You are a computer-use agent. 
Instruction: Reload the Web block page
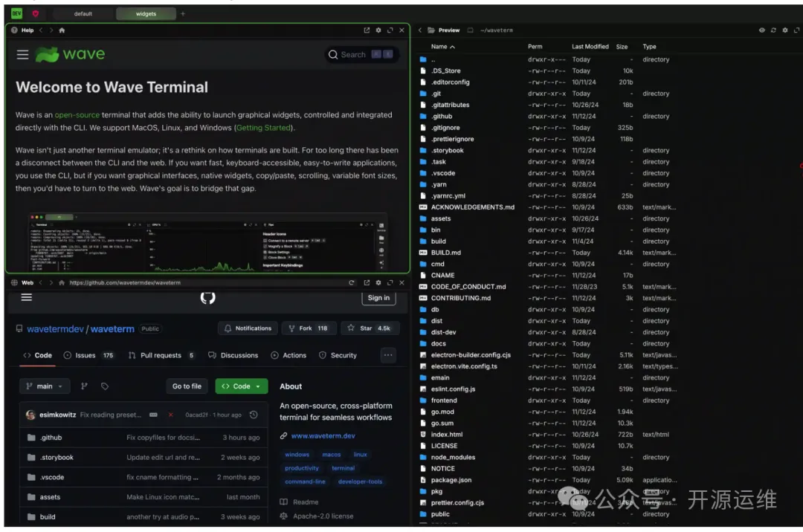[x=352, y=283]
